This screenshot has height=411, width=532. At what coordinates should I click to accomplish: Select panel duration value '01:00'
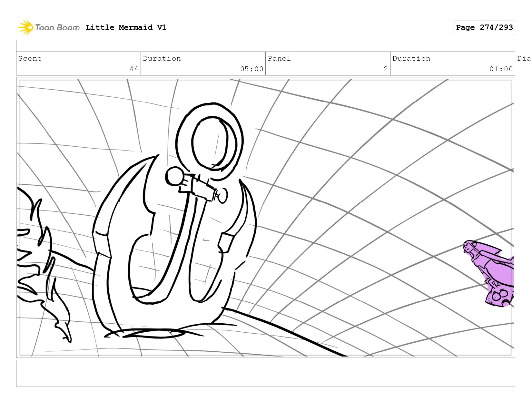tap(501, 69)
